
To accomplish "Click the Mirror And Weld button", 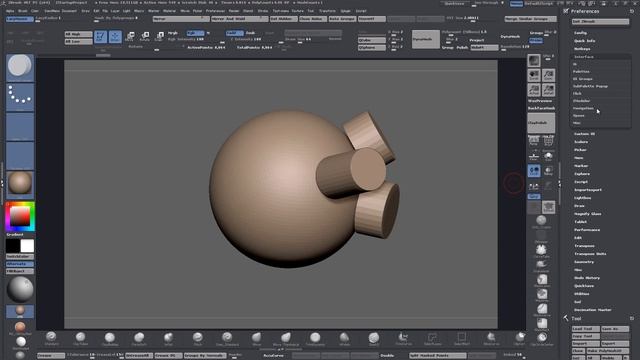I will point(240,19).
